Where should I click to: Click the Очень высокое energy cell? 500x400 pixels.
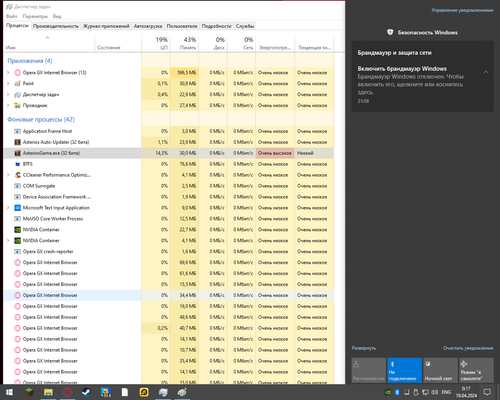[x=275, y=153]
